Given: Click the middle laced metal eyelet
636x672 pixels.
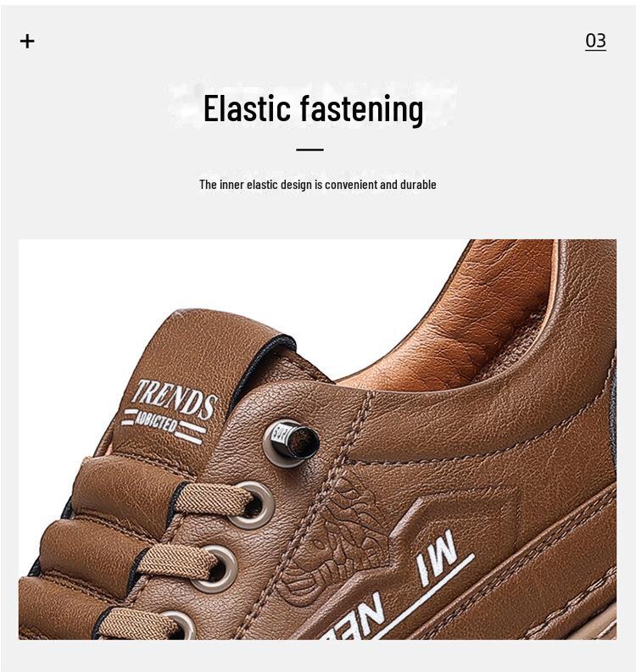Looking at the screenshot, I should pos(216,569).
